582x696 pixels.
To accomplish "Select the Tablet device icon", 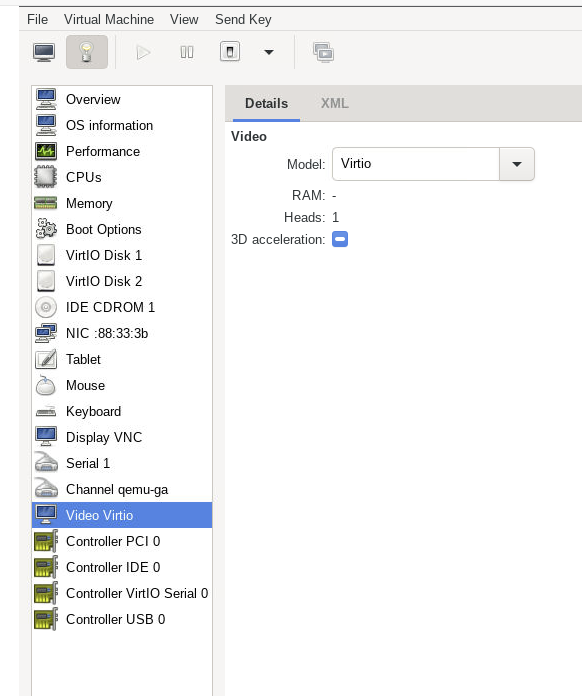I will pos(46,359).
